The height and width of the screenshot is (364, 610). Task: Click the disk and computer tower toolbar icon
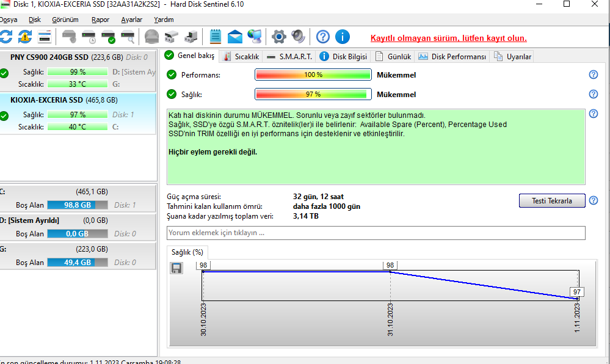191,37
